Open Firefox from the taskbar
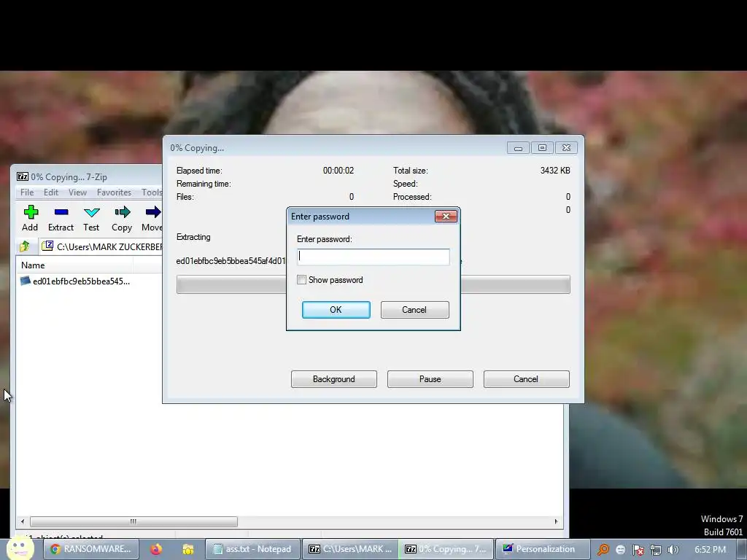 click(x=156, y=549)
